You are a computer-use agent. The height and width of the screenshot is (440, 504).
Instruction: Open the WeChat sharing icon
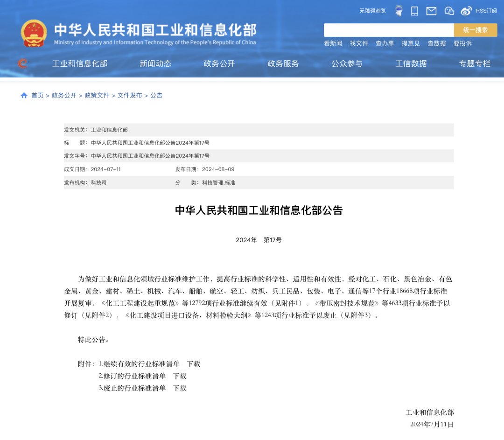click(x=449, y=11)
